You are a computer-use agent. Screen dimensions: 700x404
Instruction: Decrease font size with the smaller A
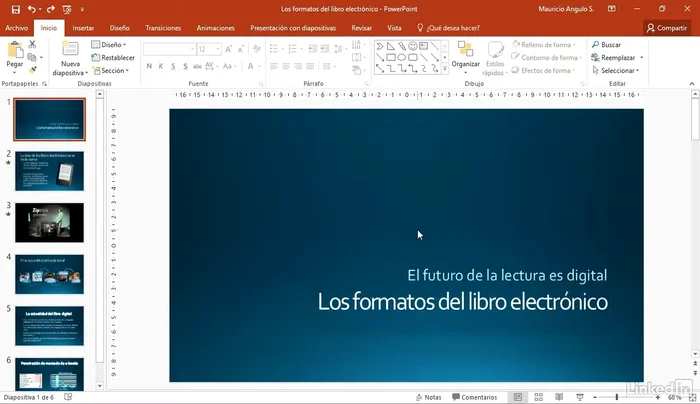[241, 49]
